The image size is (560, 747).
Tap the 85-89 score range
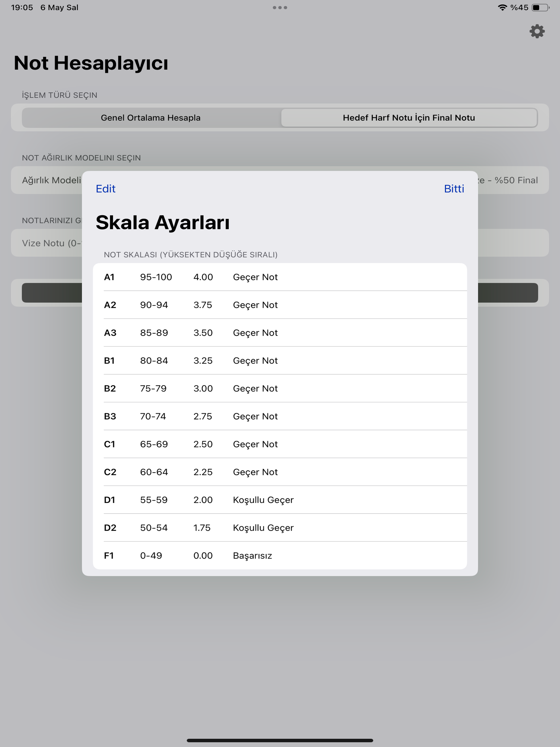(154, 333)
